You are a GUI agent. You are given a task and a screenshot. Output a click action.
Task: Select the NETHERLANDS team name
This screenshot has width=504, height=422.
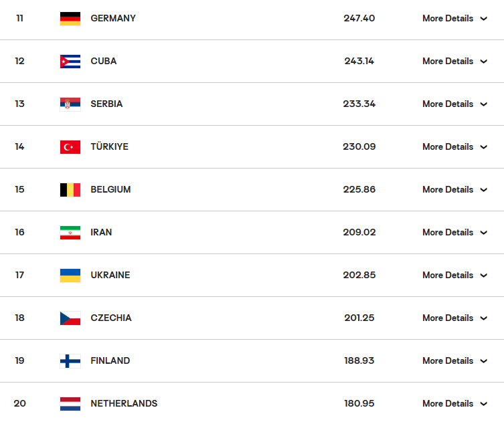point(124,404)
